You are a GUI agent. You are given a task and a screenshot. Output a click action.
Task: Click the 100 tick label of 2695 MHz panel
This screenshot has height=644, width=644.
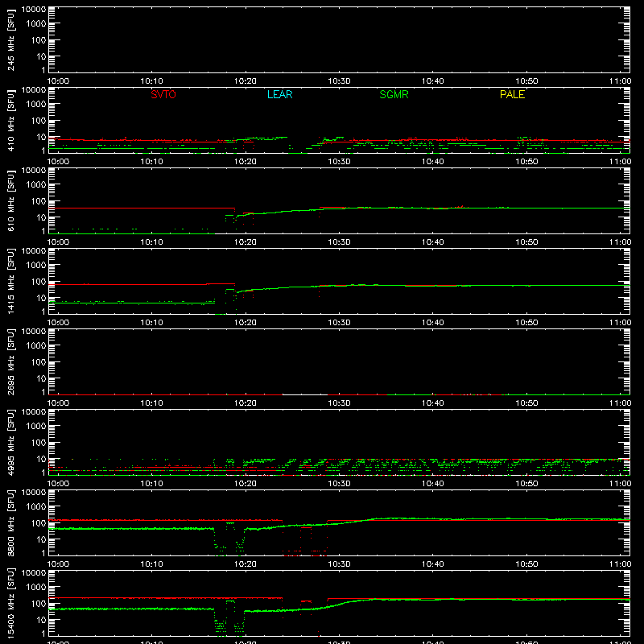39,362
